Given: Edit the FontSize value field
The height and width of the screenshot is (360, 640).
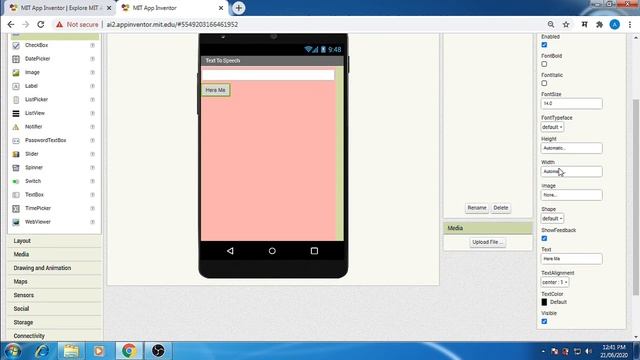Looking at the screenshot, I should (x=571, y=104).
